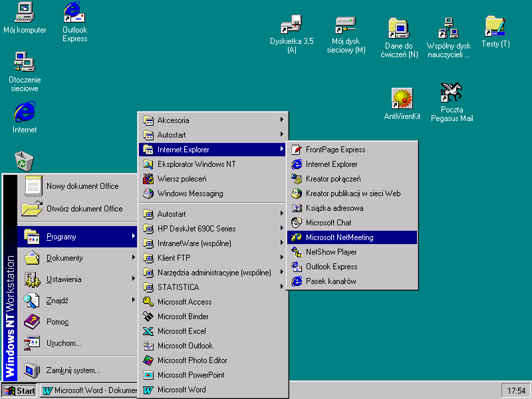
Task: Expand STATISTICA submenu arrow
Action: pyautogui.click(x=281, y=287)
